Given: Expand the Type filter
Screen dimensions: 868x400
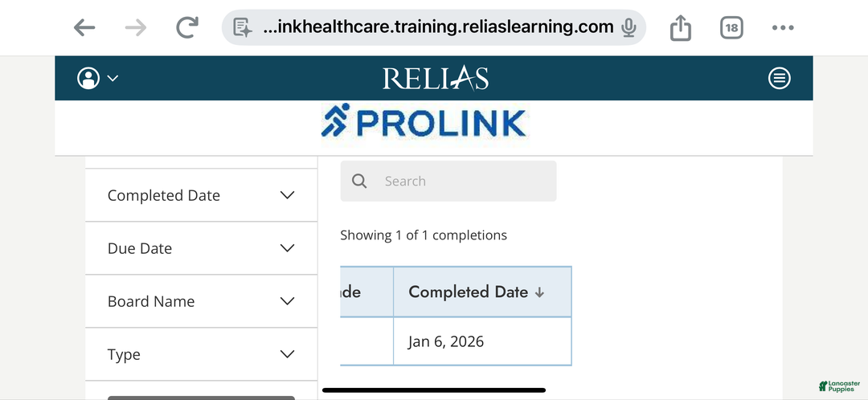Looking at the screenshot, I should [x=201, y=354].
